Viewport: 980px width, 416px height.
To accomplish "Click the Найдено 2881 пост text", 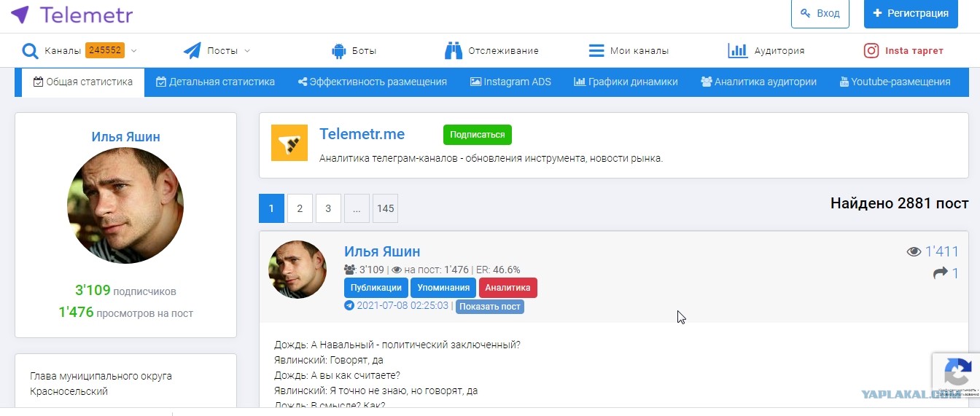I will tap(900, 203).
